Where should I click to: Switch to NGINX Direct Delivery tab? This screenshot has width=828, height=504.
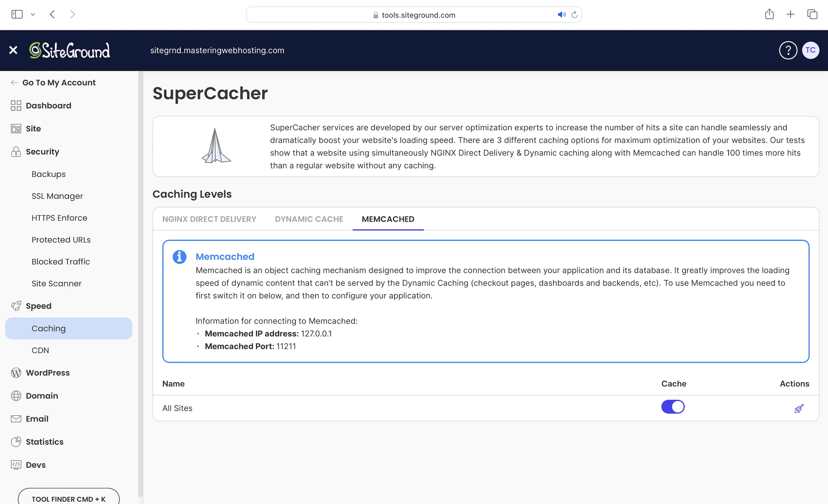209,219
